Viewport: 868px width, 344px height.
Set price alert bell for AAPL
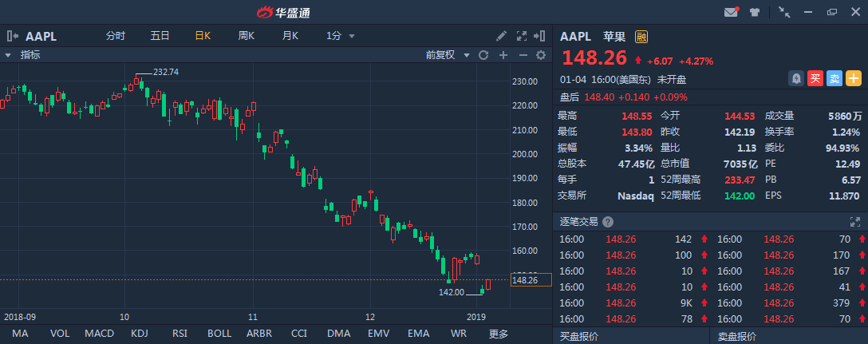pos(796,79)
